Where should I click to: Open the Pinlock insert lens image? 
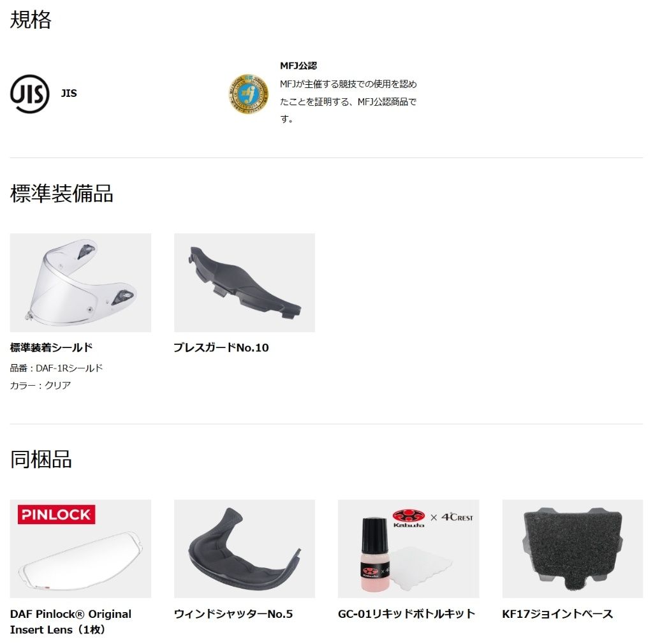click(80, 549)
